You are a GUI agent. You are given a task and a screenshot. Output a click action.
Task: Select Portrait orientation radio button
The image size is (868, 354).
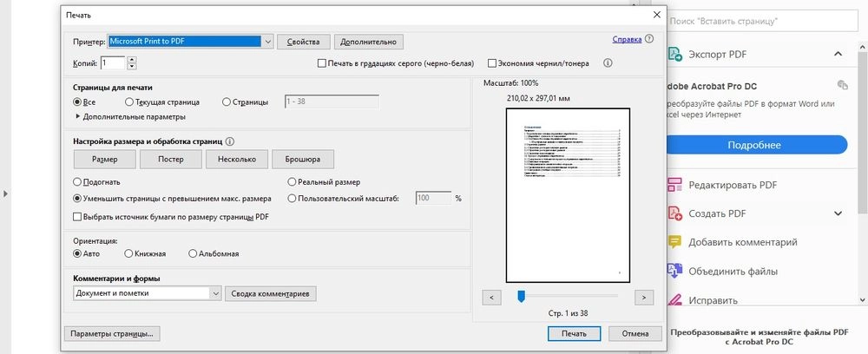tap(128, 254)
